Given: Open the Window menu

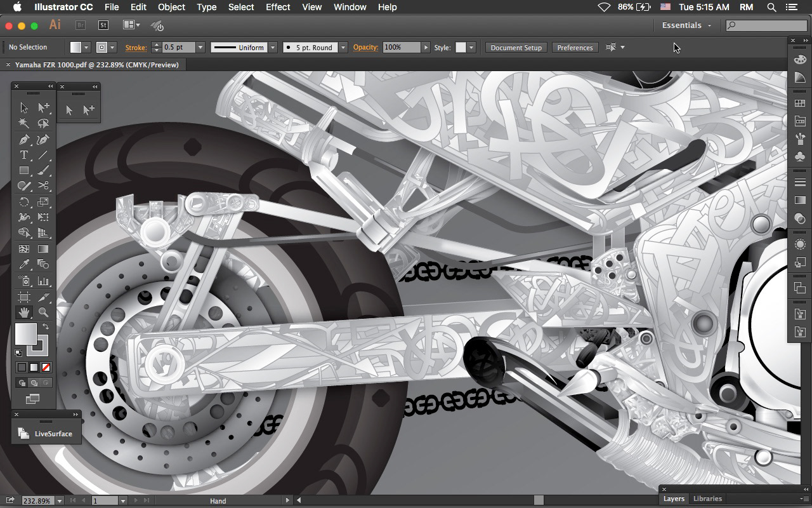Looking at the screenshot, I should click(350, 7).
